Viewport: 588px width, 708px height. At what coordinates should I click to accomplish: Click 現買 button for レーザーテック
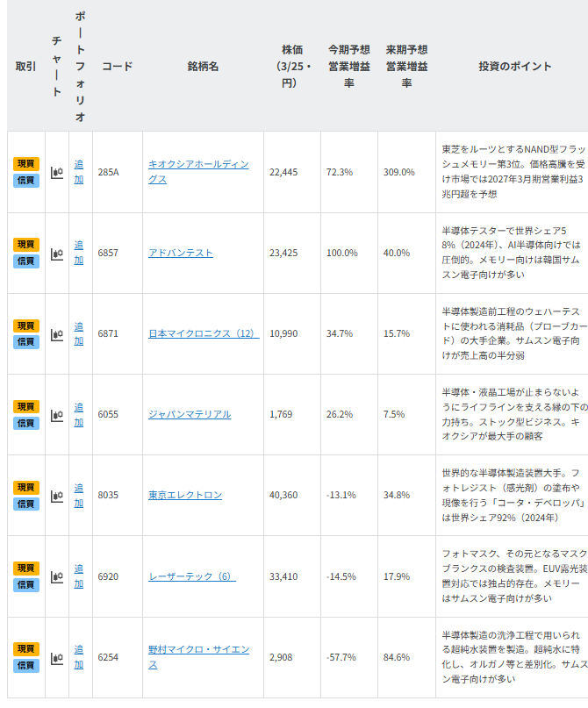[26, 568]
